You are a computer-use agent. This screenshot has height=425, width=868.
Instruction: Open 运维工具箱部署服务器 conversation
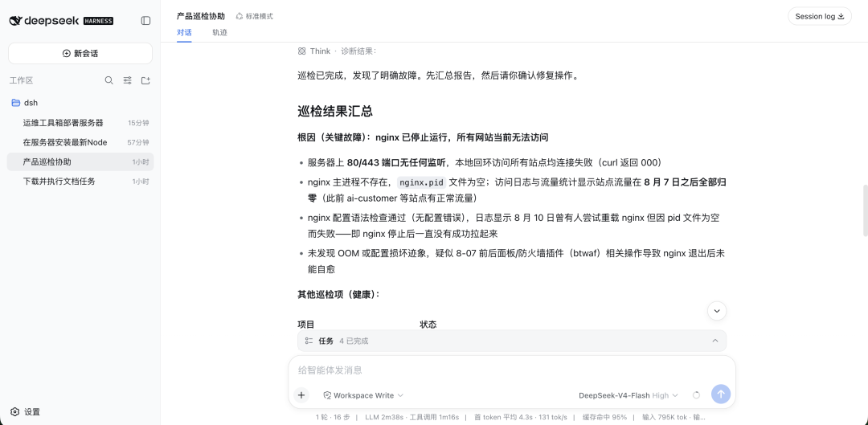(80, 123)
